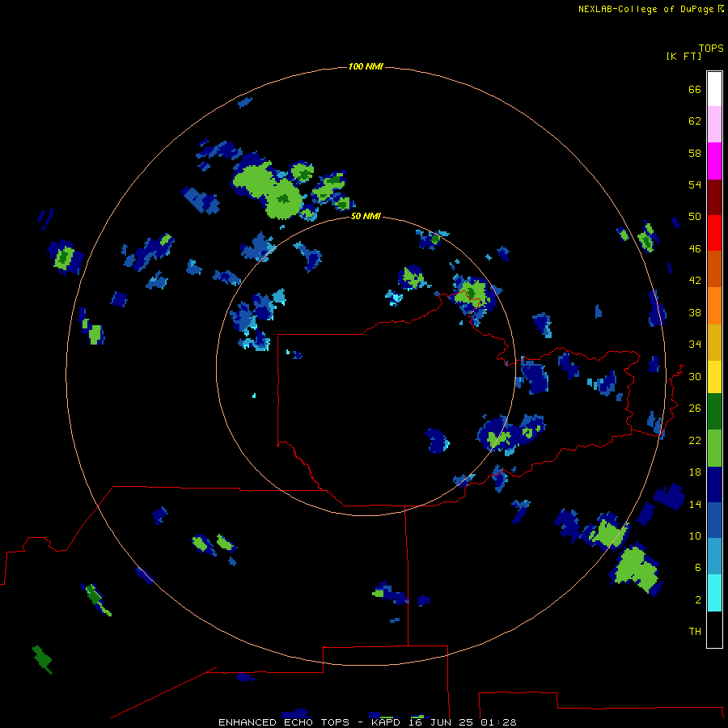Click the light green legend swatch

point(714,448)
